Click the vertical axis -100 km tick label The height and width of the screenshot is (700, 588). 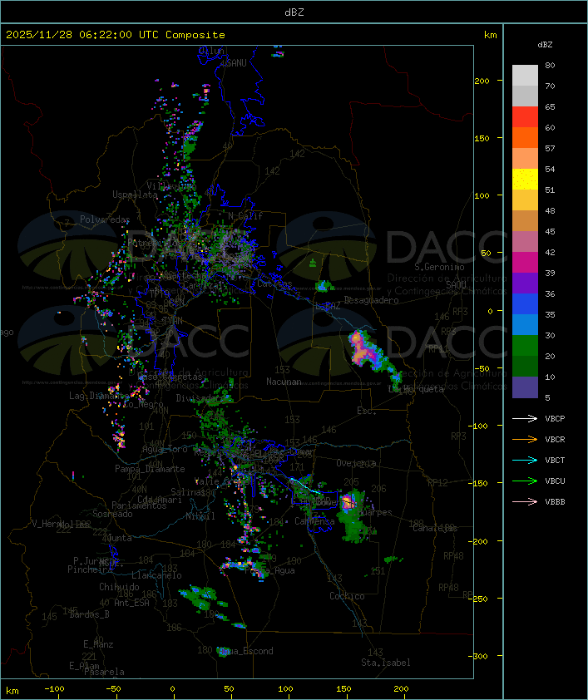(x=477, y=426)
